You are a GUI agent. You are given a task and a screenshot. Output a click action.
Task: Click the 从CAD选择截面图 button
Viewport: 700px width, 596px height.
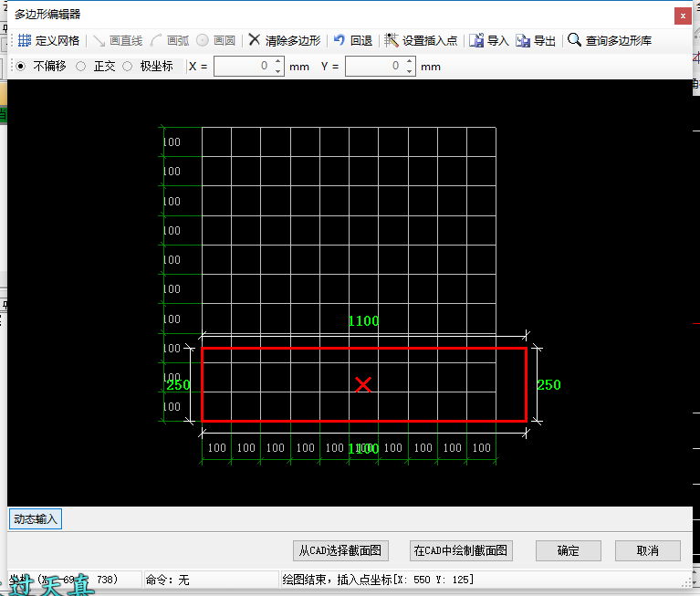pos(340,550)
